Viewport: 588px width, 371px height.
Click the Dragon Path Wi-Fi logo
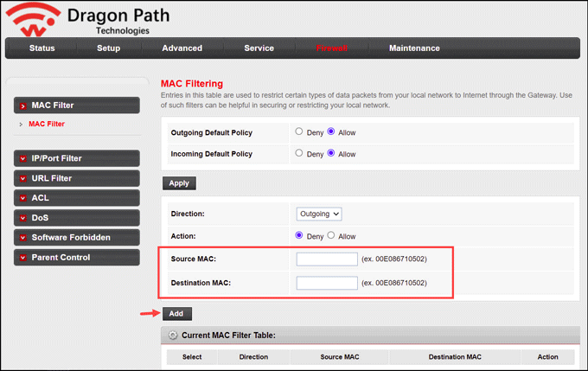click(33, 20)
